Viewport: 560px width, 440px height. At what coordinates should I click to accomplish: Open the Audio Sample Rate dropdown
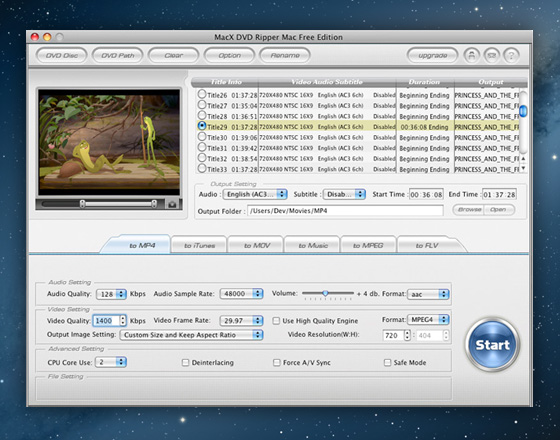[x=241, y=294]
